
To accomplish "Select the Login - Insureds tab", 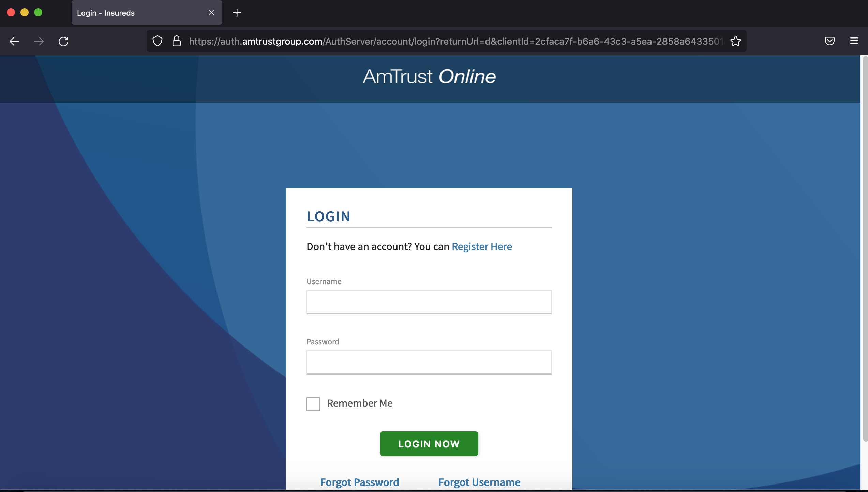I will (x=147, y=13).
